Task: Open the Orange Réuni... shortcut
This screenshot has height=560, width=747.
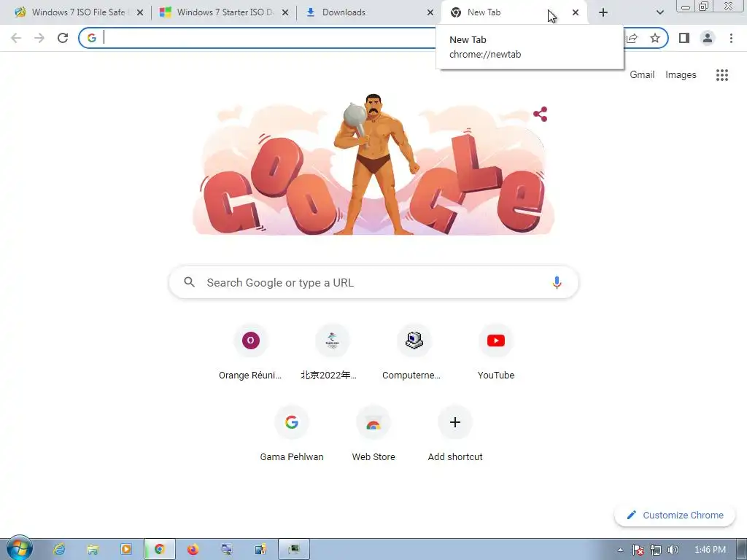Action: pyautogui.click(x=251, y=352)
